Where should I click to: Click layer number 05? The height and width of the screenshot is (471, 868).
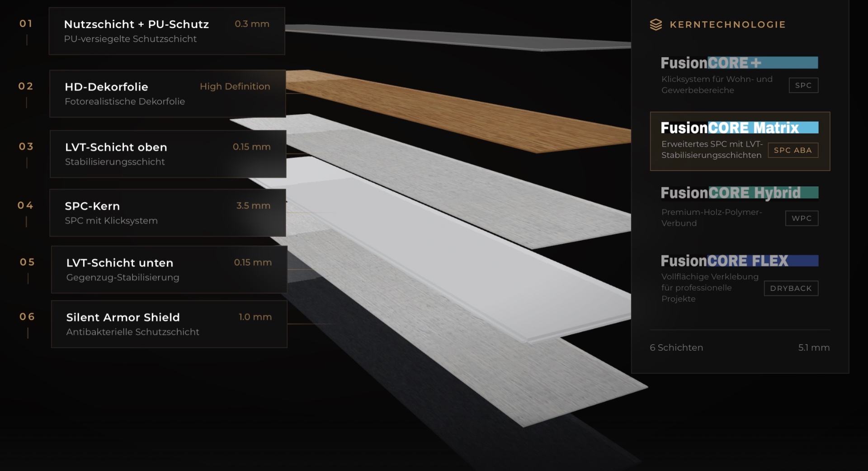coord(27,262)
